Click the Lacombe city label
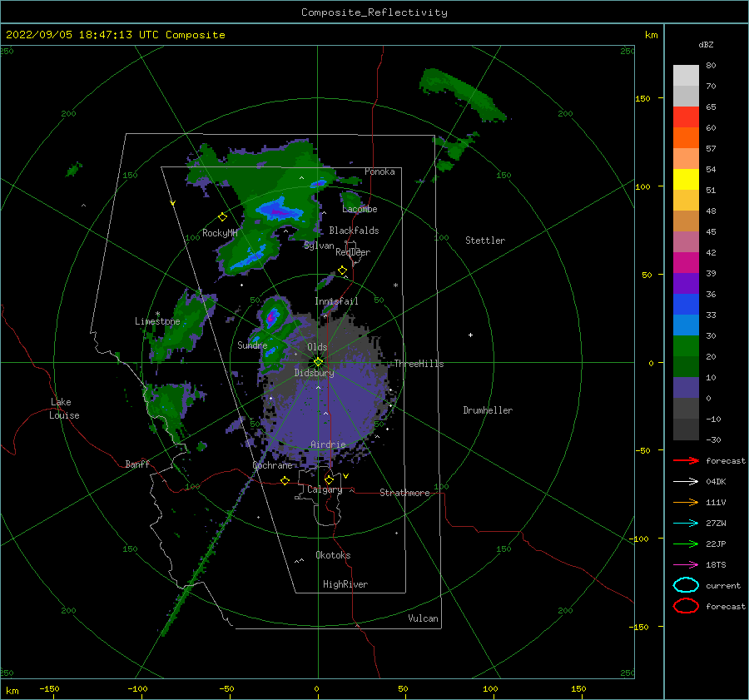Viewport: 749px width, 700px height. [360, 209]
